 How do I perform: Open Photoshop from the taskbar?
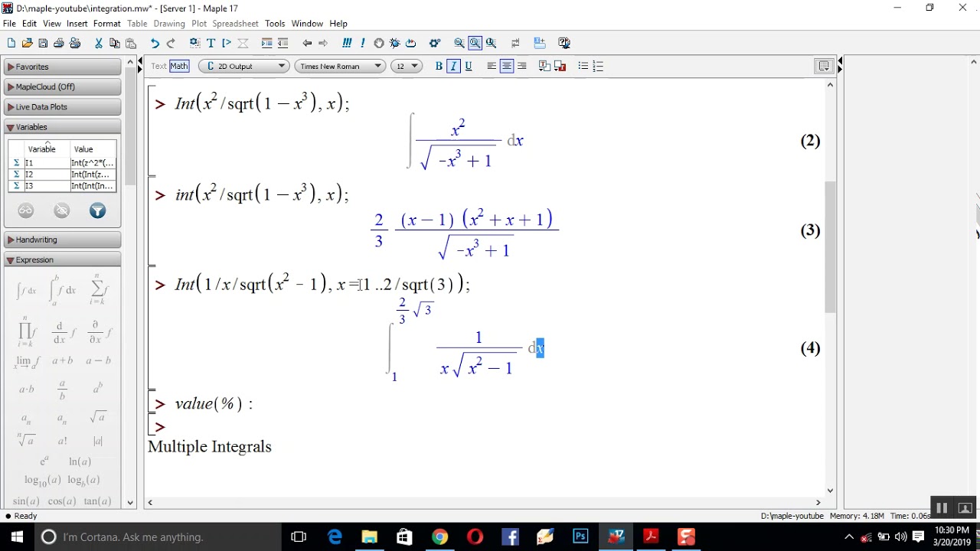pyautogui.click(x=580, y=537)
